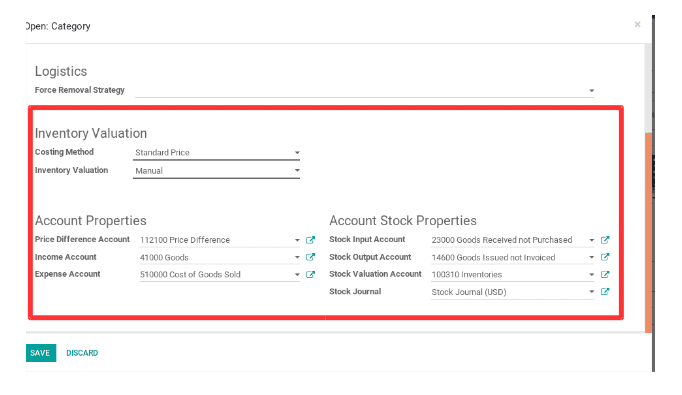Click the Account Stock Properties heading

pos(403,220)
